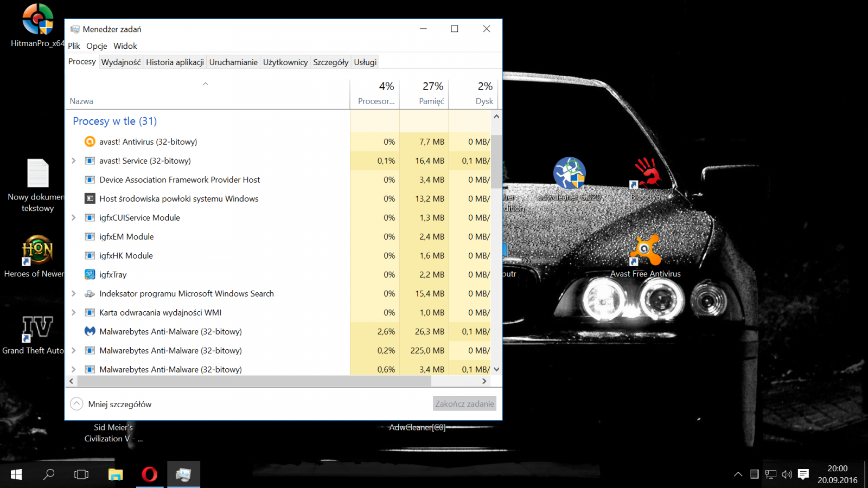
Task: Click the avast! Service process icon
Action: 90,160
